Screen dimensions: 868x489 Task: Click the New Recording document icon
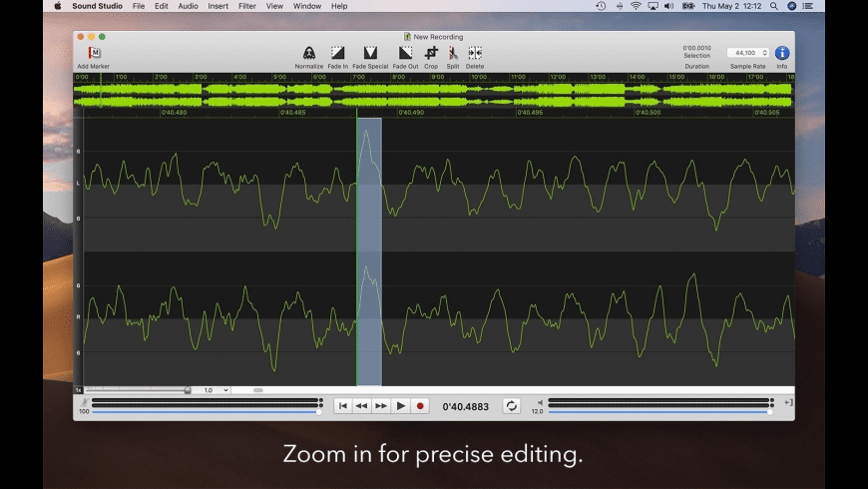tap(407, 37)
